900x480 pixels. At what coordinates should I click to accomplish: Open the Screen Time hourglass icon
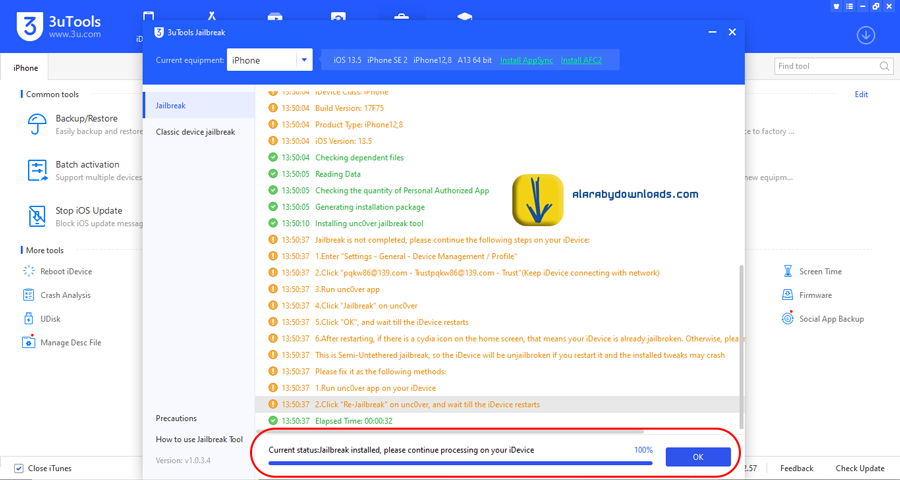click(x=788, y=272)
